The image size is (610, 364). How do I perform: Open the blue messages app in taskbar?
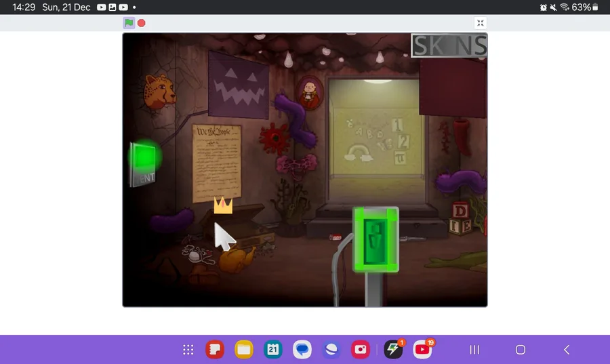302,349
